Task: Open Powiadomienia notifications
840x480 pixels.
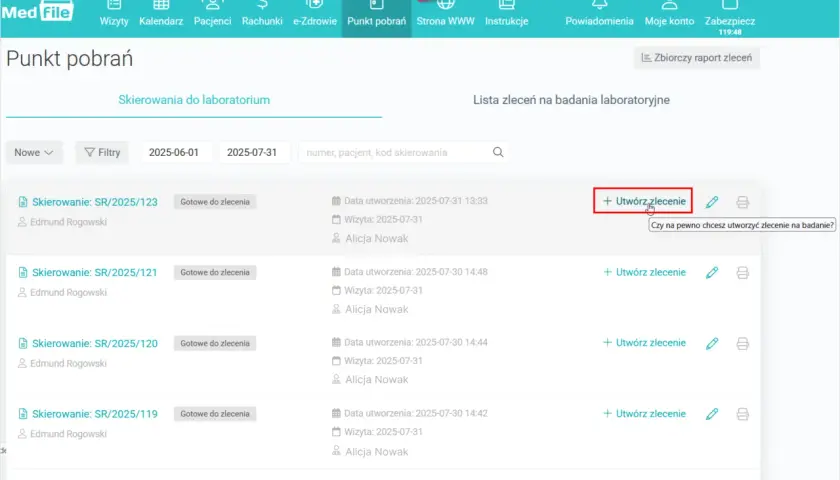Action: click(x=599, y=14)
